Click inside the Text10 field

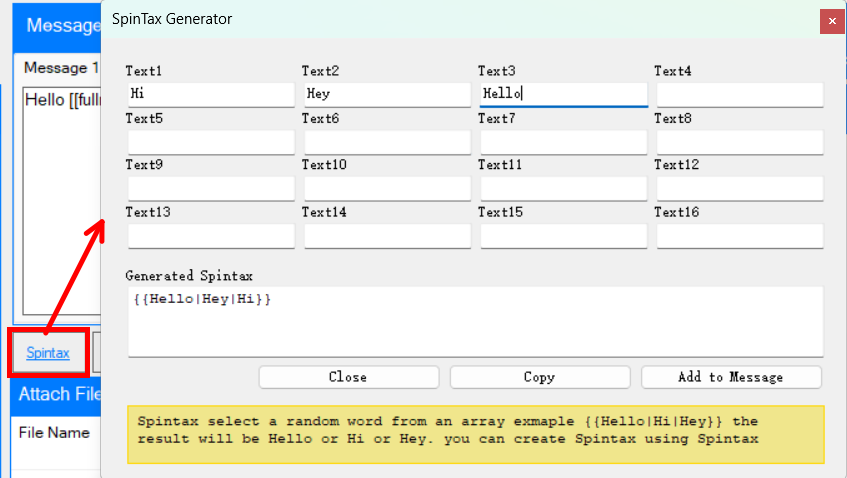click(x=387, y=188)
